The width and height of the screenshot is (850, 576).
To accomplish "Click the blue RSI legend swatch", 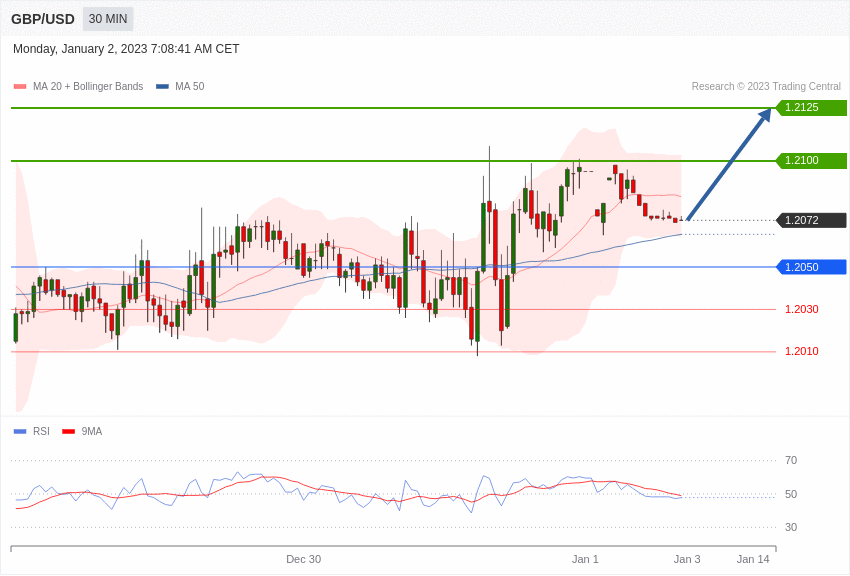I will coord(20,432).
